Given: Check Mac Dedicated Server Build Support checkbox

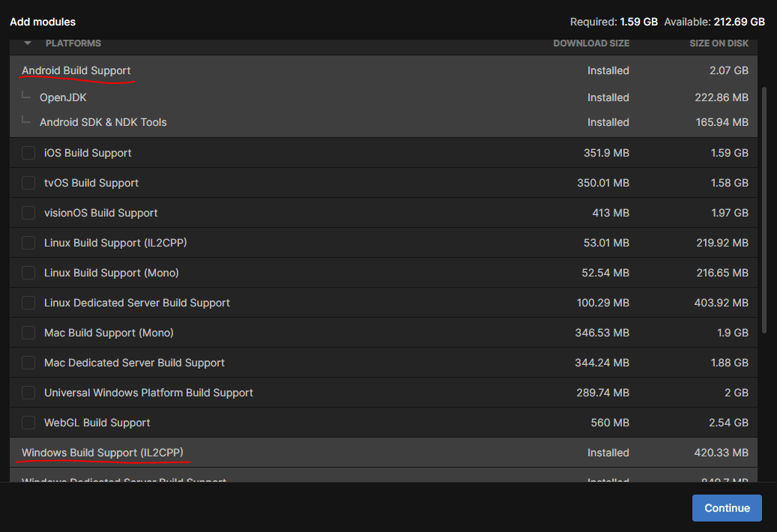Looking at the screenshot, I should (28, 363).
